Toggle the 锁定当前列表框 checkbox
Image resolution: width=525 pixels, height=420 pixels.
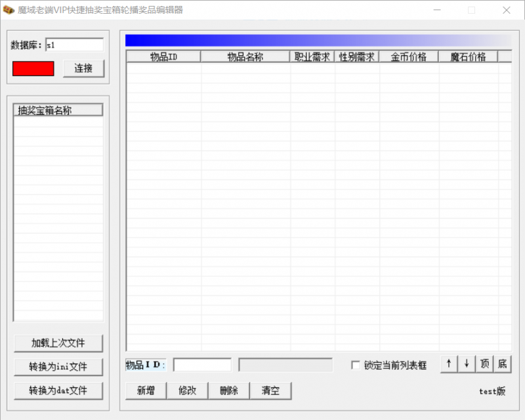click(355, 365)
